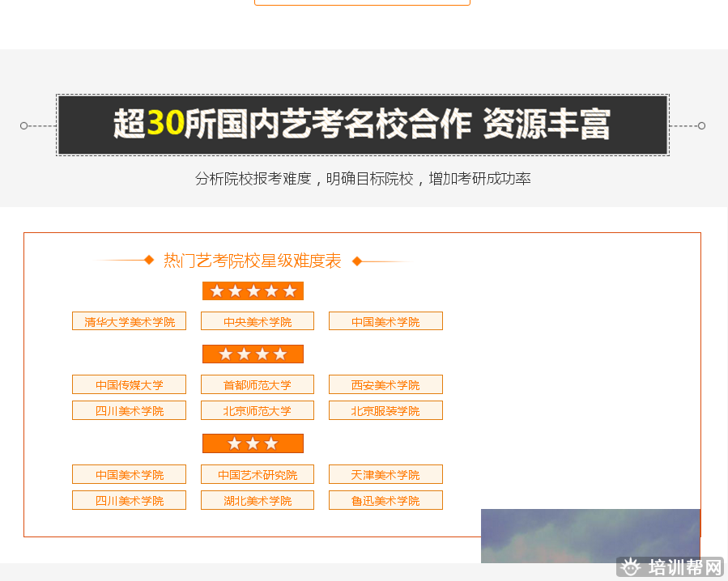The image size is (728, 581).
Task: Click the dark banner 超30所国内艺考名校合作
Action: pyautogui.click(x=362, y=125)
